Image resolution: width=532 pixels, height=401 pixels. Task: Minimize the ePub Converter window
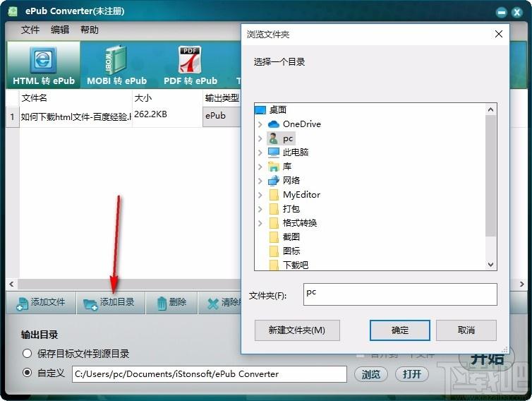[x=501, y=13]
